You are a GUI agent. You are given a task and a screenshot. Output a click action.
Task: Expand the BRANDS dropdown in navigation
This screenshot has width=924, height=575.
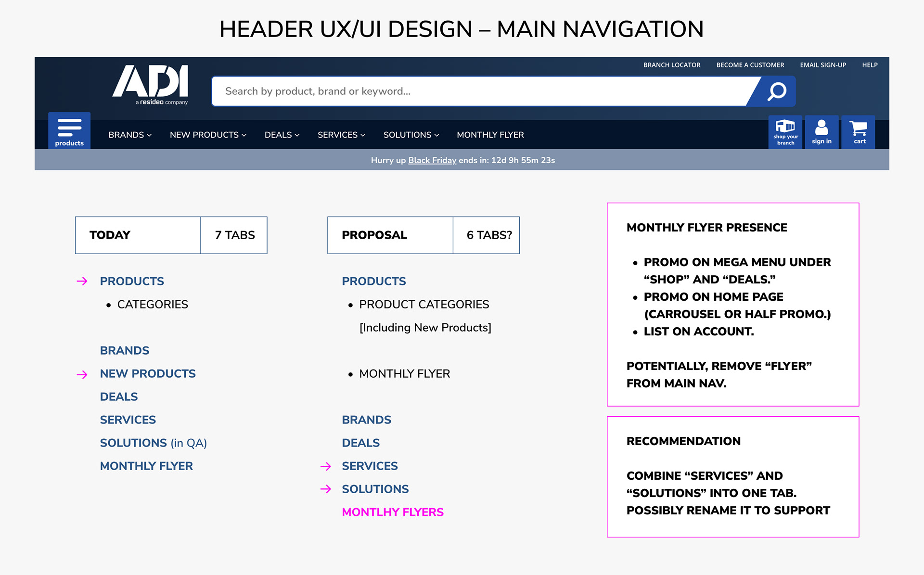point(129,135)
